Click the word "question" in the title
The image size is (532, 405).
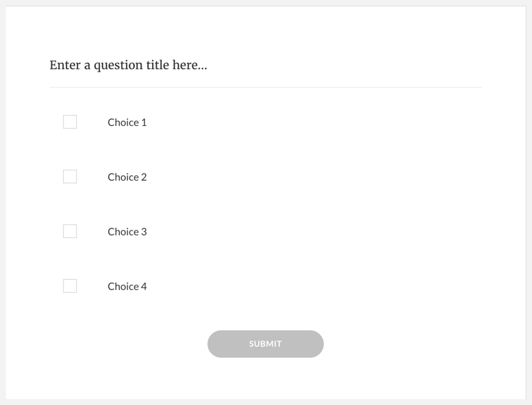click(118, 66)
